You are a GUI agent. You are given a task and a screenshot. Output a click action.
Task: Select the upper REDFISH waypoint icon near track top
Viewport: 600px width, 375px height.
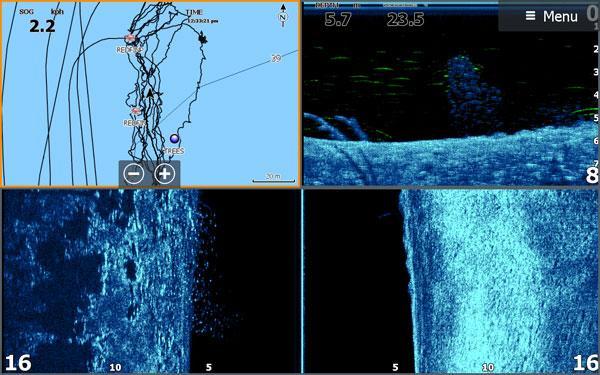130,38
